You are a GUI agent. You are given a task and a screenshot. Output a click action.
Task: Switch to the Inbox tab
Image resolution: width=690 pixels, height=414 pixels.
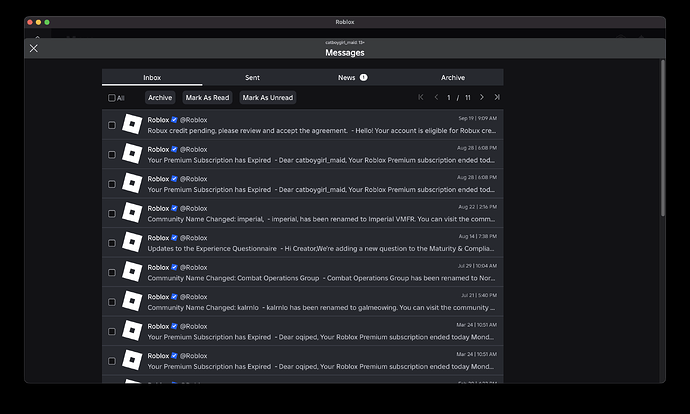coord(152,77)
